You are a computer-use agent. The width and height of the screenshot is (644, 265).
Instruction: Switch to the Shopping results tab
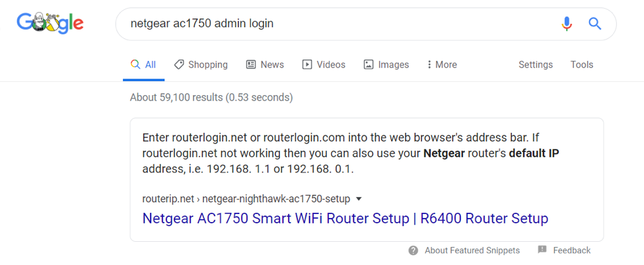point(200,65)
